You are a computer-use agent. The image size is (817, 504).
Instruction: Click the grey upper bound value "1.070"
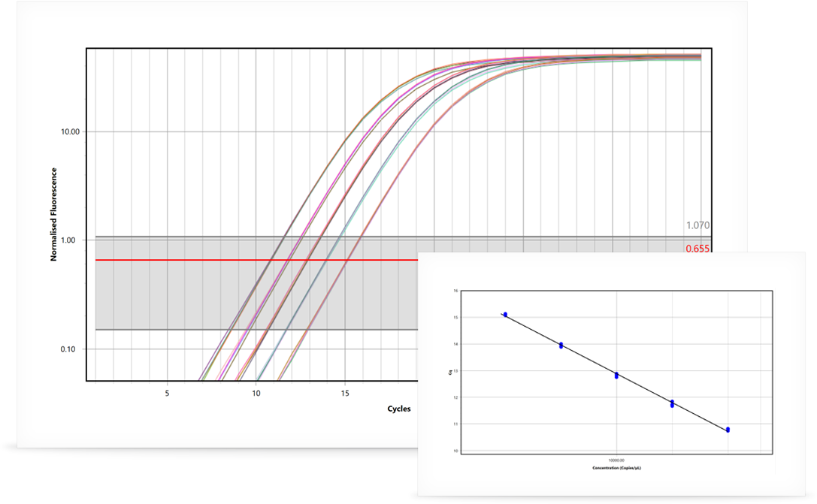tap(697, 225)
